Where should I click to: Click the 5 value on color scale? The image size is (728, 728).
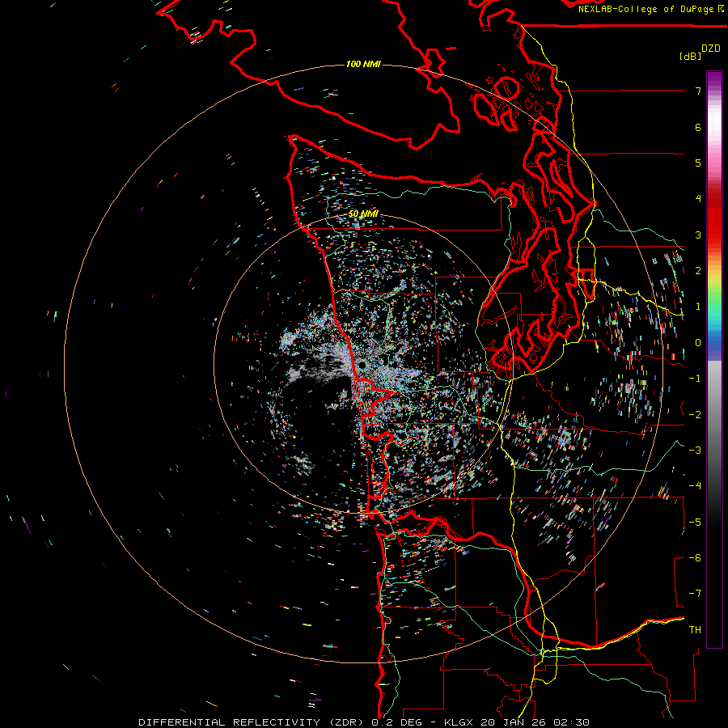(x=698, y=163)
